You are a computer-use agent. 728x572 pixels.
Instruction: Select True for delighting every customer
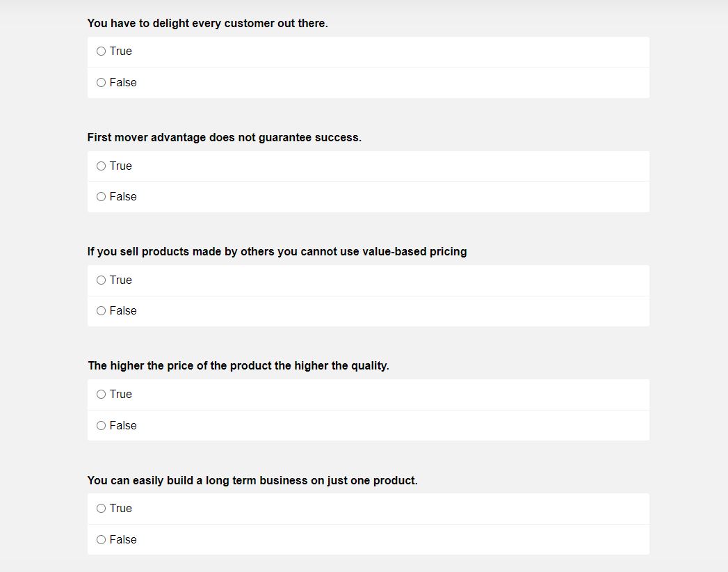click(102, 51)
